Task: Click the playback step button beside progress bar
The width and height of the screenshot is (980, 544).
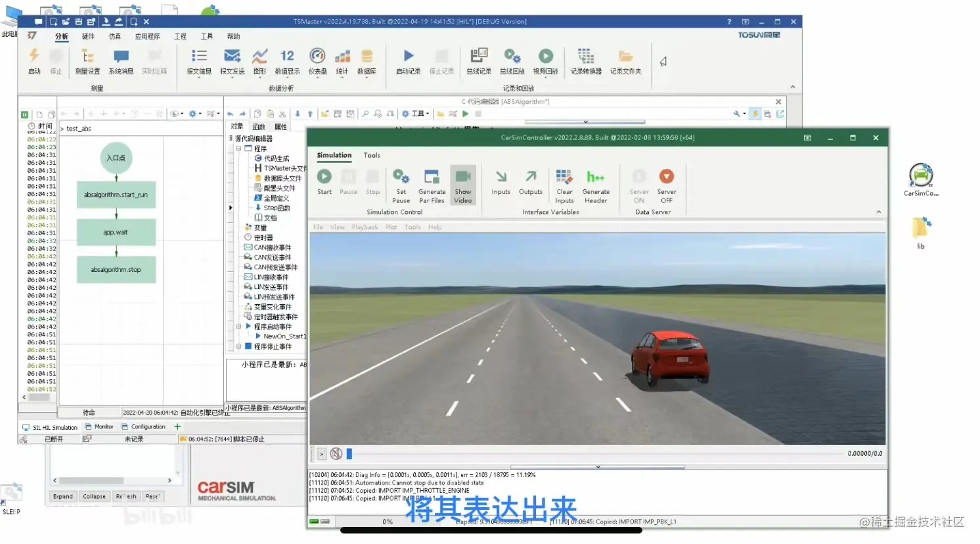Action: point(322,453)
